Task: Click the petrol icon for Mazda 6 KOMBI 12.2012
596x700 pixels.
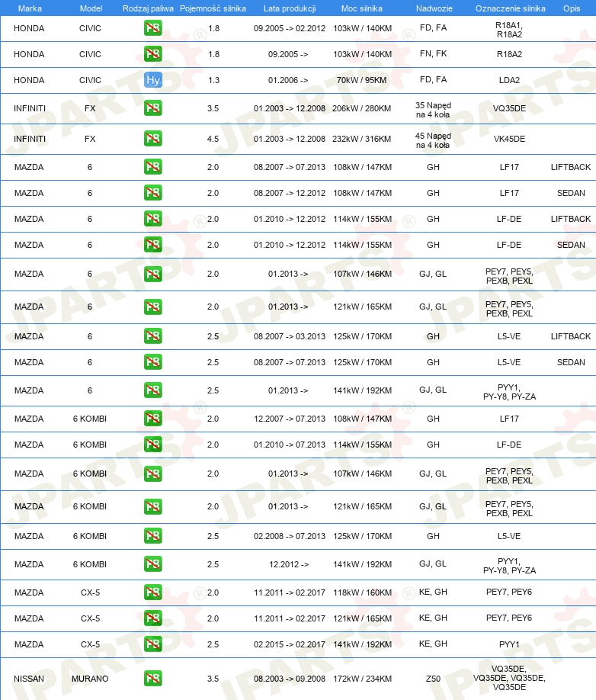Action: (152, 564)
